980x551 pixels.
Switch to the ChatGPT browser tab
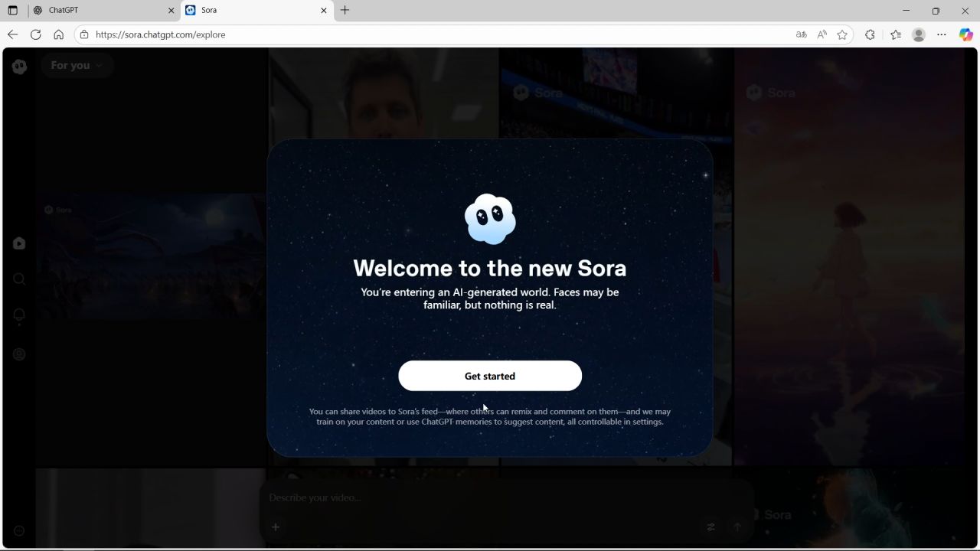(105, 11)
